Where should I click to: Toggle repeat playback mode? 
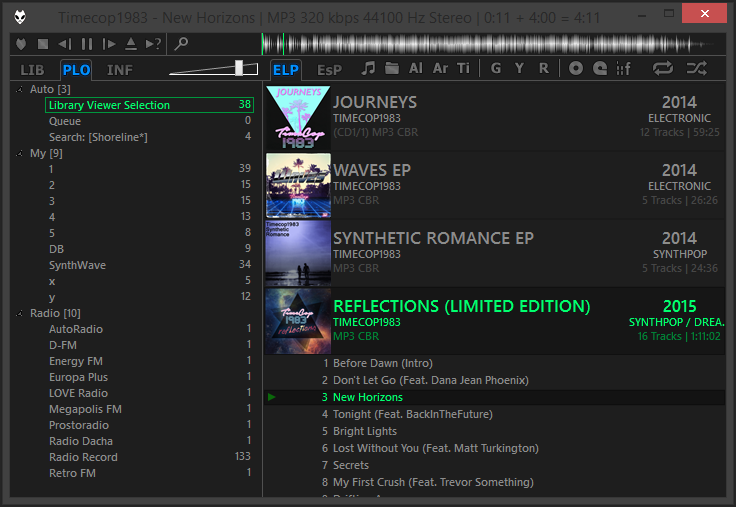pyautogui.click(x=663, y=69)
